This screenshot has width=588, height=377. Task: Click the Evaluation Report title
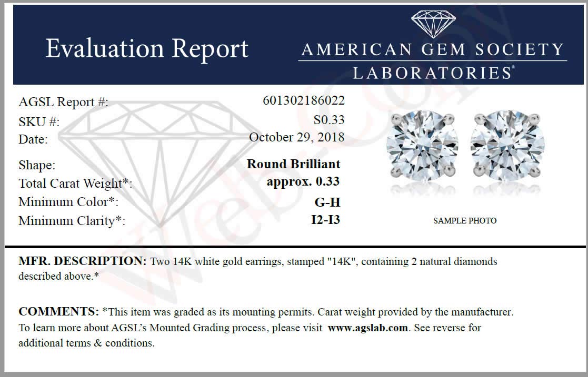(x=147, y=49)
